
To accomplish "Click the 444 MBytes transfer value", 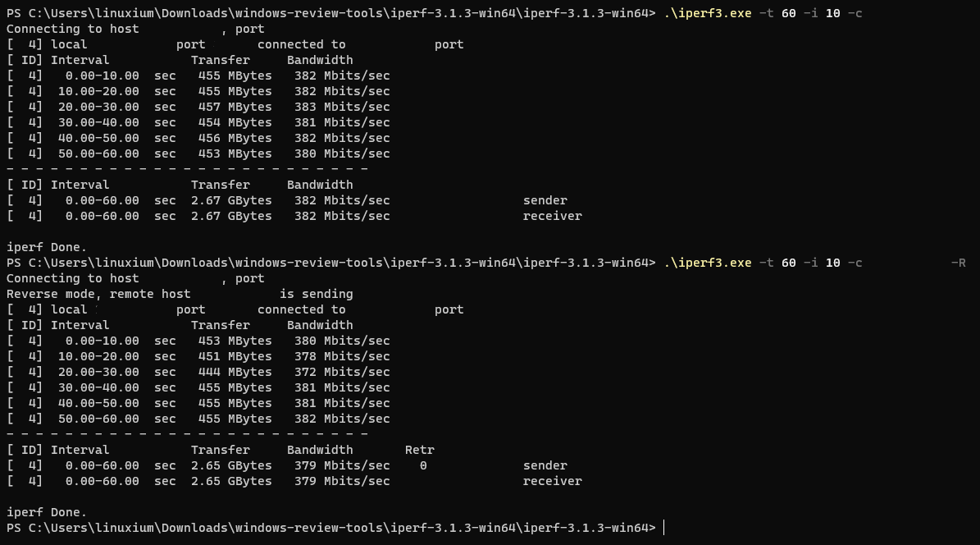I will [235, 372].
